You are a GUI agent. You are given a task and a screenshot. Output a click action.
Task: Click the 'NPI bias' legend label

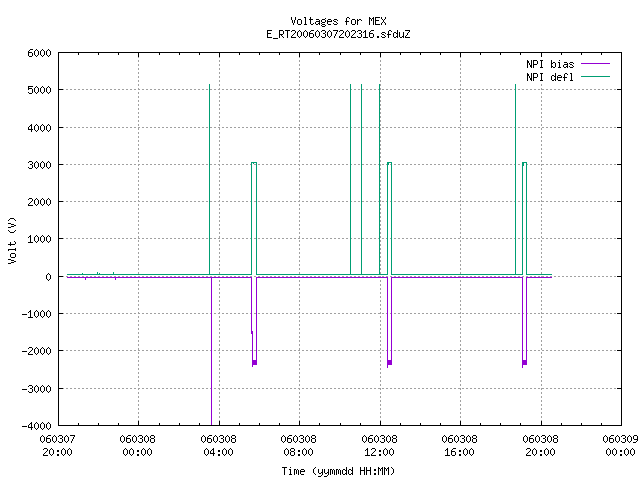pos(550,64)
